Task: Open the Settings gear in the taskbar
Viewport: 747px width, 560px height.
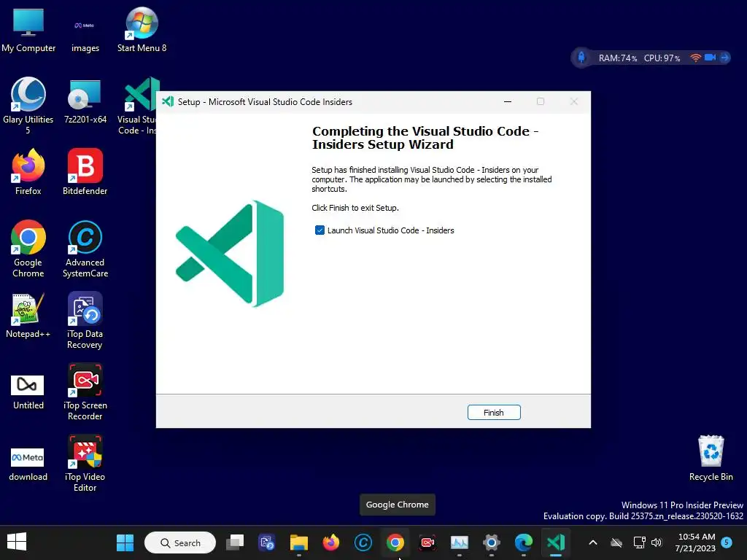Action: [492, 542]
